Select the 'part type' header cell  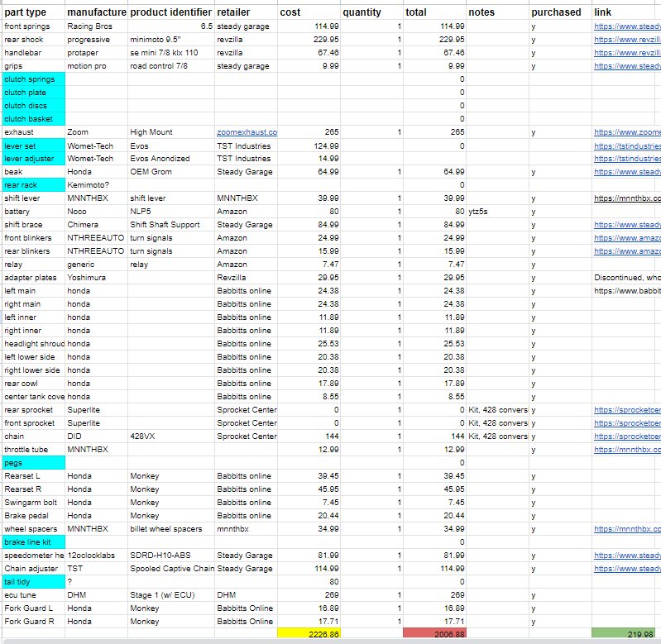34,12
